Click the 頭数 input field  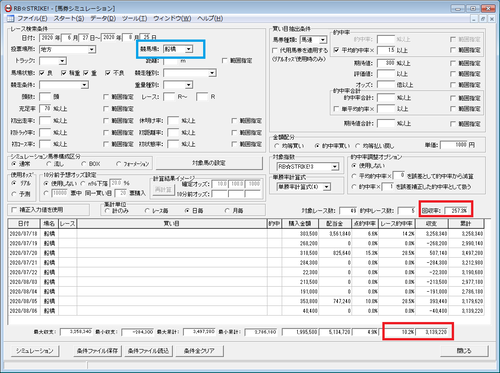(x=45, y=97)
